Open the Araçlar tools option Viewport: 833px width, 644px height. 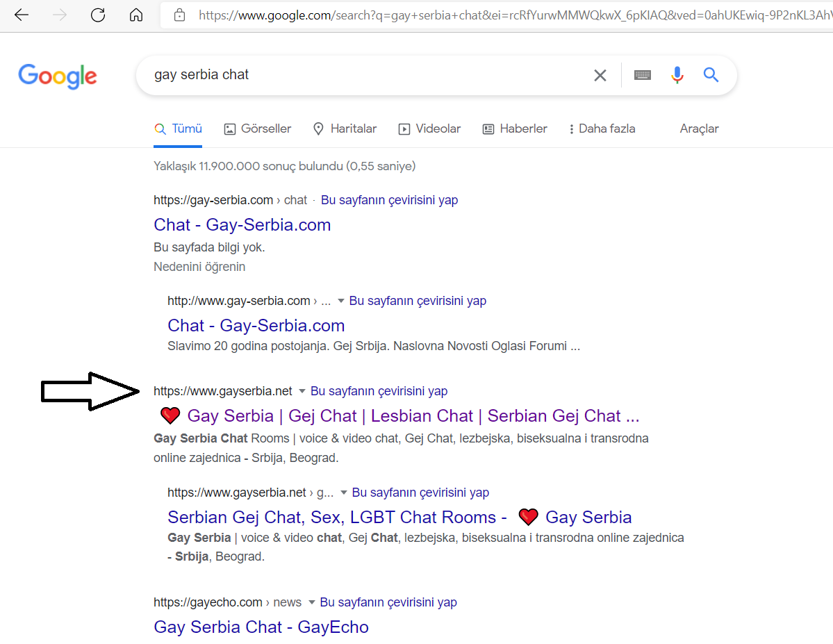click(699, 129)
